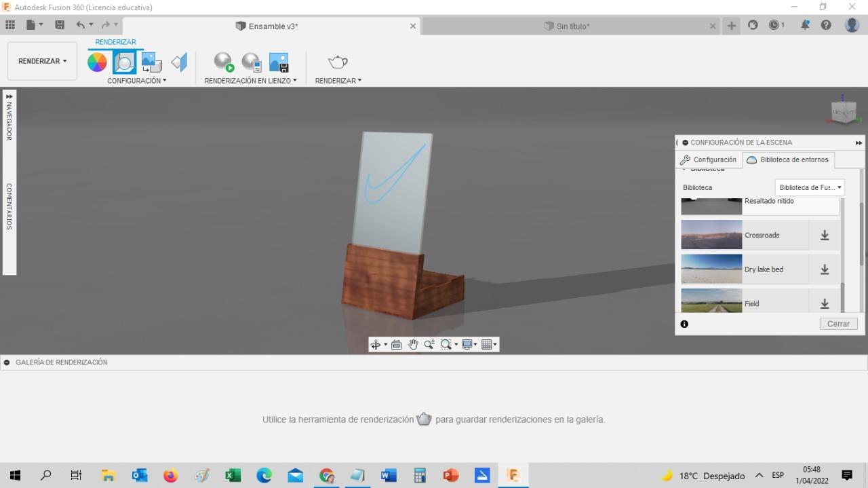Screen dimensions: 868x488
Task: Open Word from the taskbar
Action: pos(389,476)
